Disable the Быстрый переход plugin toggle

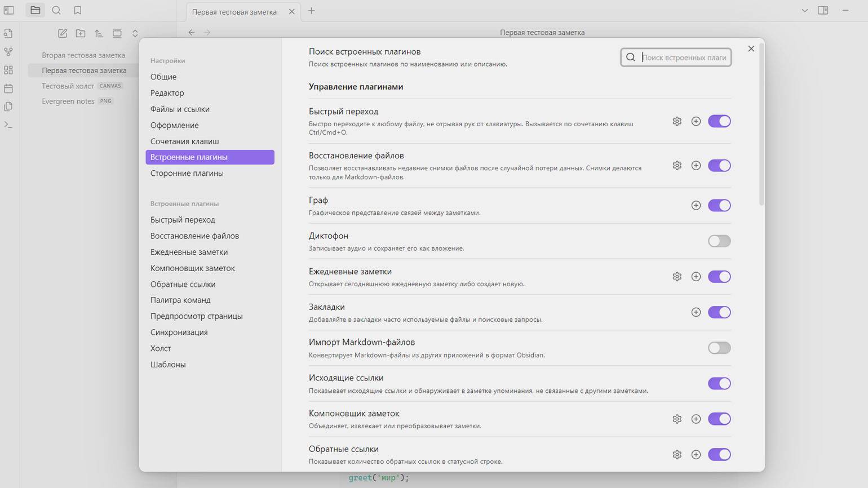coord(719,121)
